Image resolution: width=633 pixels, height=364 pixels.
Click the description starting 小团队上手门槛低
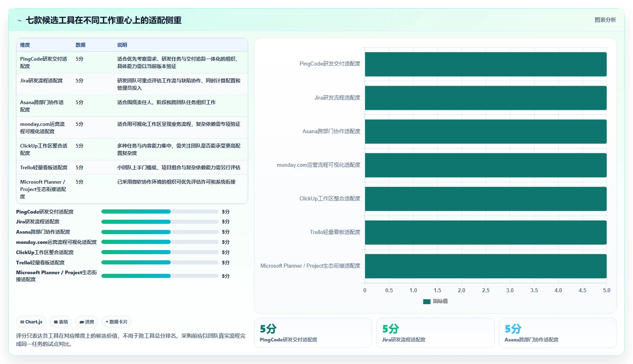point(179,167)
